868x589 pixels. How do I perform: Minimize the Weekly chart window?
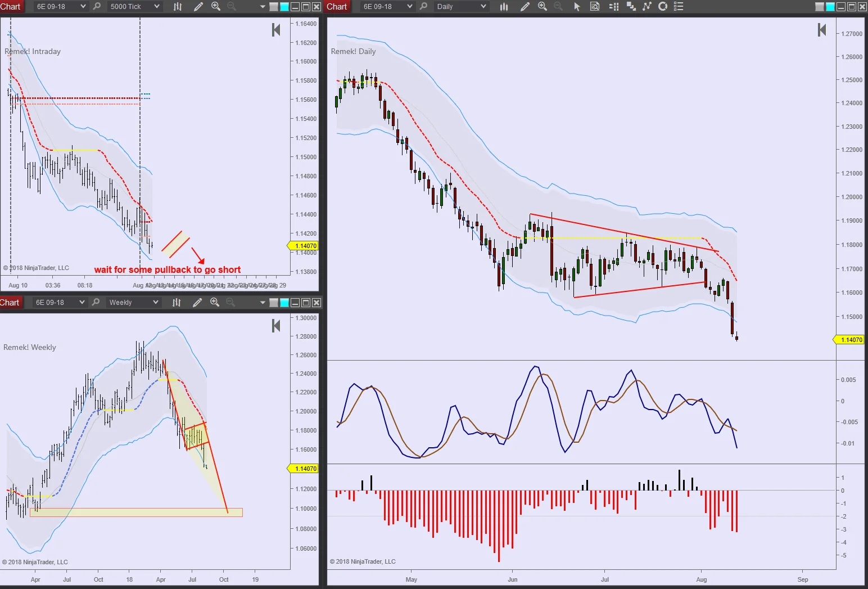[295, 303]
